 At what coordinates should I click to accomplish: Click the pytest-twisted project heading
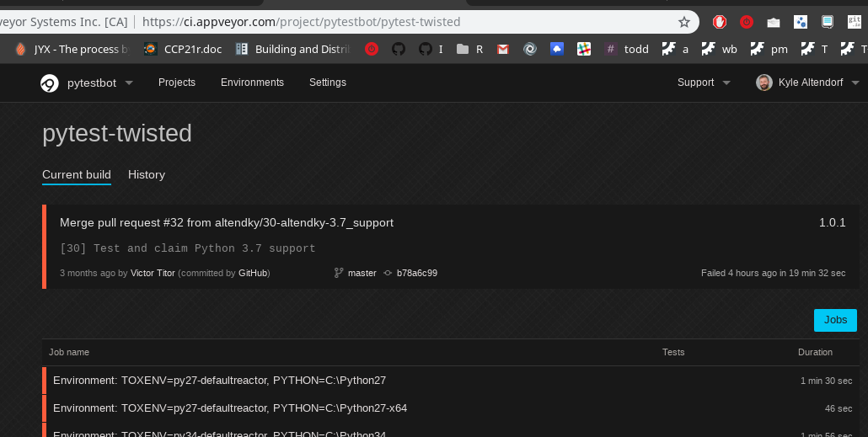(117, 133)
